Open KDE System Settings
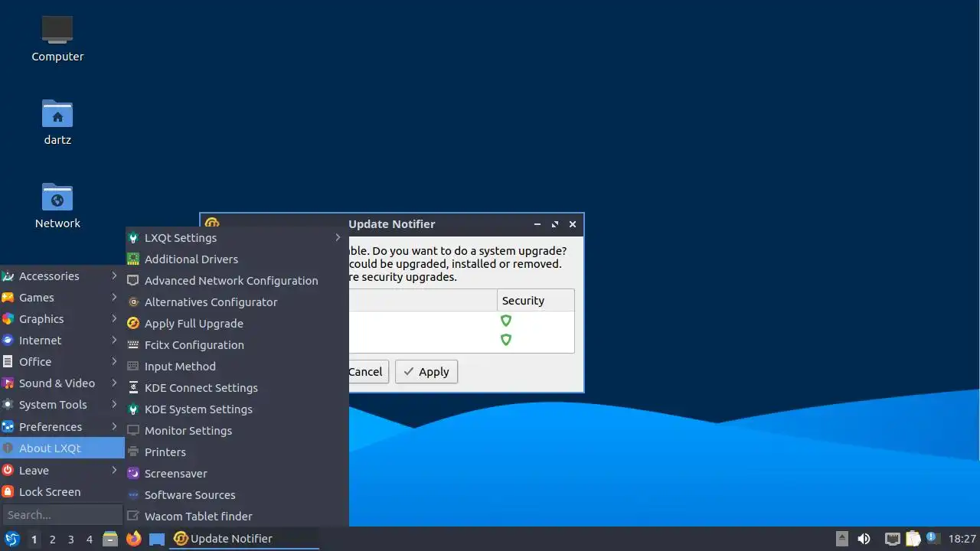The image size is (980, 551). [x=237, y=409]
